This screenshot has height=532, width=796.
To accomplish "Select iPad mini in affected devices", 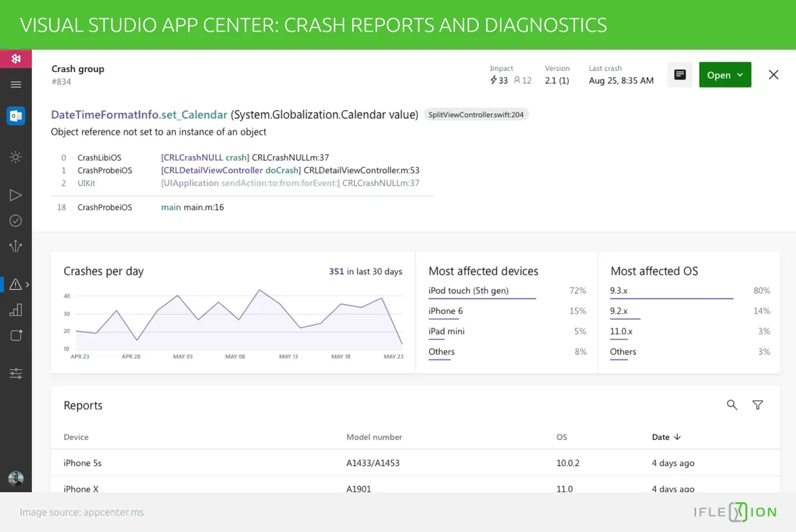I will point(447,331).
